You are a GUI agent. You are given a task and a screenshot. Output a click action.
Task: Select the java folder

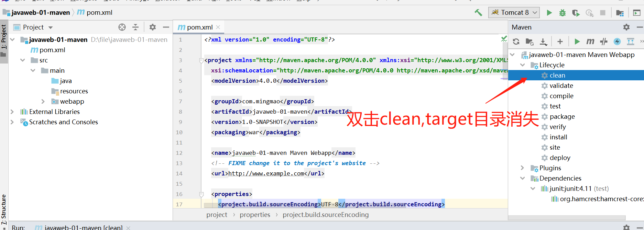[x=62, y=81]
